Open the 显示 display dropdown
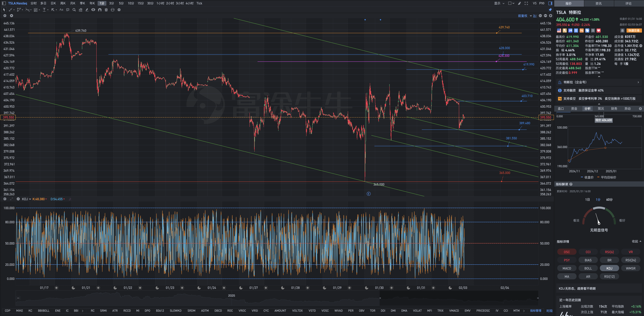The height and width of the screenshot is (316, 644). tap(499, 3)
